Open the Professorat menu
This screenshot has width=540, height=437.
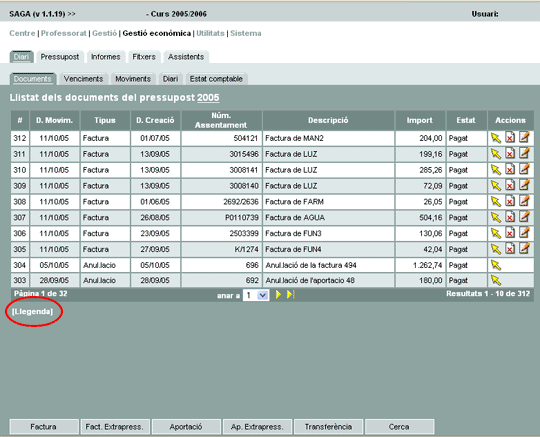[64, 33]
